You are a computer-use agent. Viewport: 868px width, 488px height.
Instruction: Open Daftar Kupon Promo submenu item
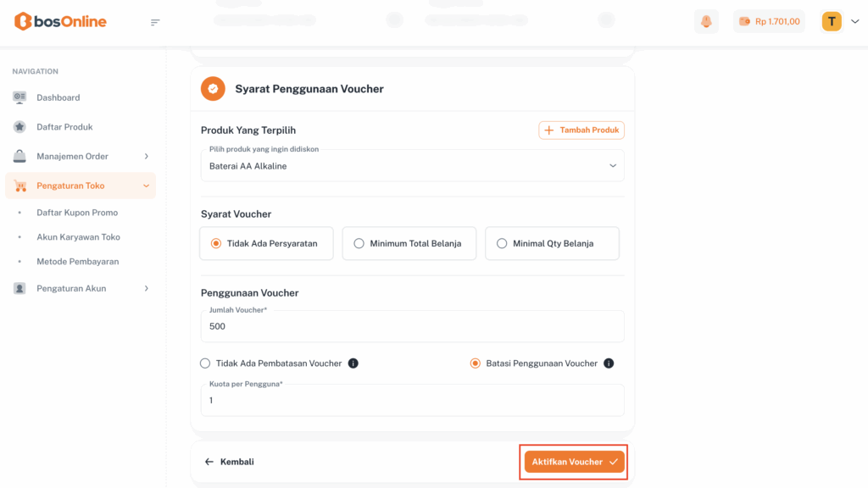pos(77,213)
